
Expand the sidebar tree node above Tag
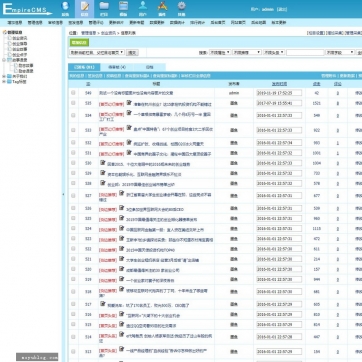[x=4, y=76]
